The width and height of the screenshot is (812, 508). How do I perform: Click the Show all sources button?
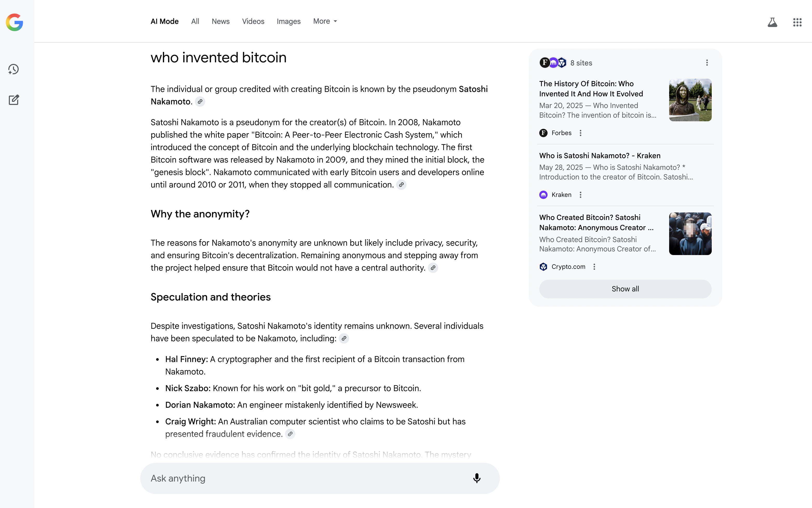click(625, 289)
